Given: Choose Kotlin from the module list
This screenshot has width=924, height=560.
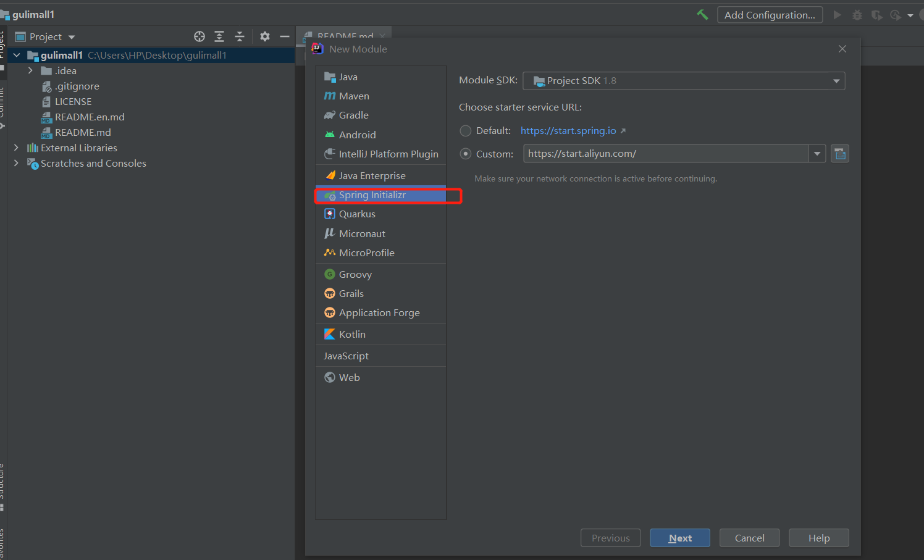Looking at the screenshot, I should pyautogui.click(x=380, y=334).
